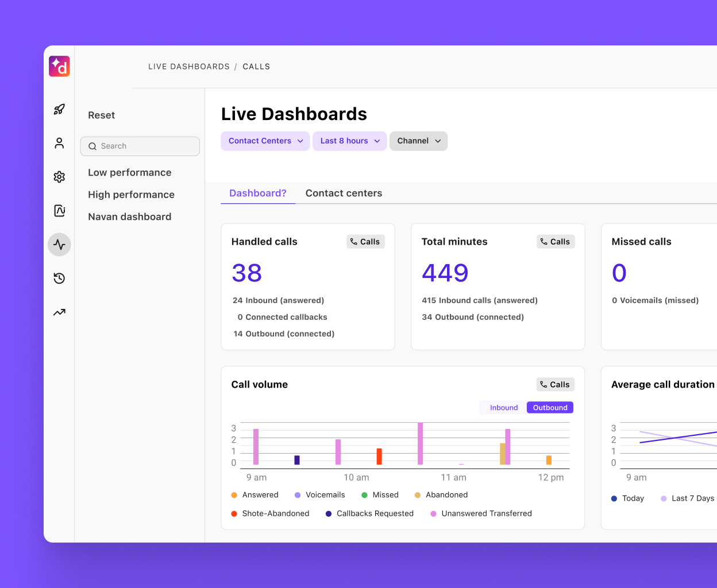This screenshot has width=717, height=588.
Task: Click the Calls badge on Handled calls card
Action: 365,241
